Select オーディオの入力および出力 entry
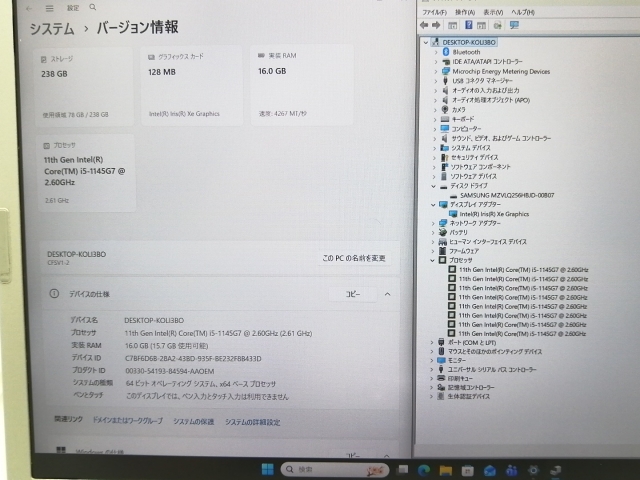Image resolution: width=640 pixels, height=480 pixels. point(485,90)
